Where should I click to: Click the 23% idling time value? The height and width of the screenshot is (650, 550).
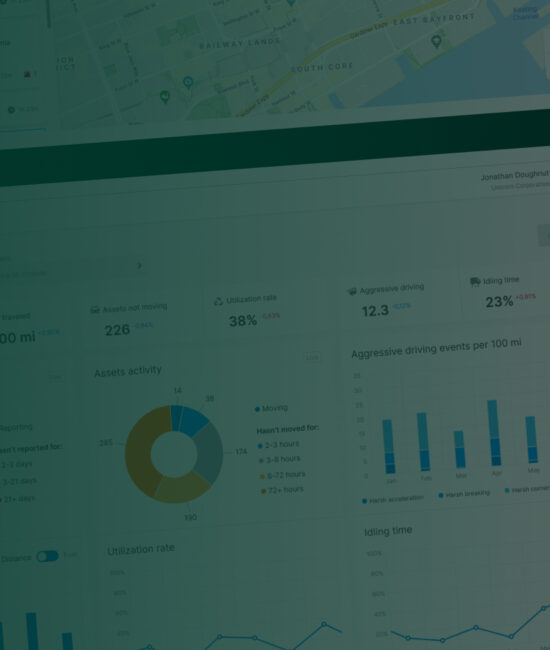tap(499, 301)
